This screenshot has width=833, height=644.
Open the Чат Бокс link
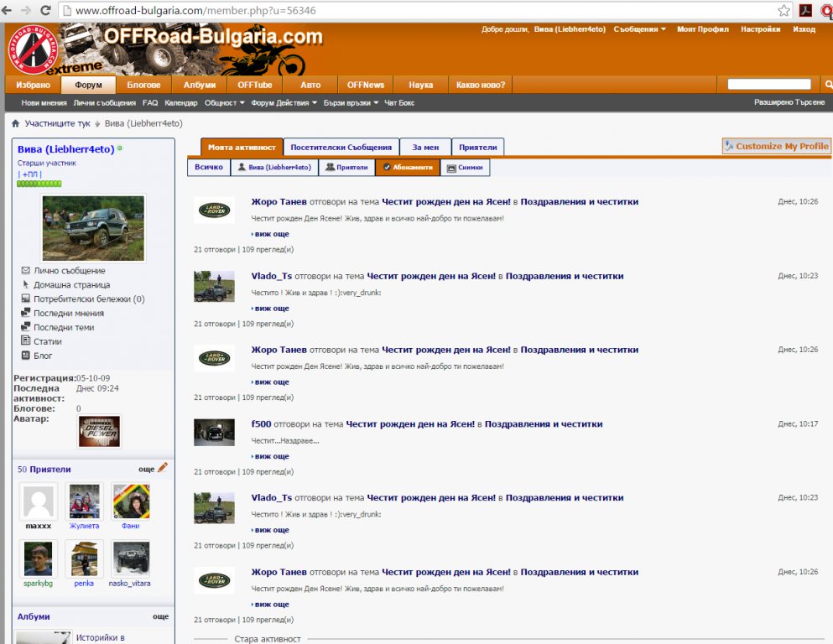coord(399,103)
